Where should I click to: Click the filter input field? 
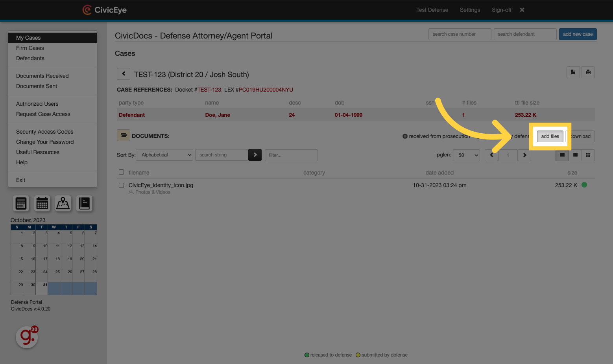click(291, 155)
